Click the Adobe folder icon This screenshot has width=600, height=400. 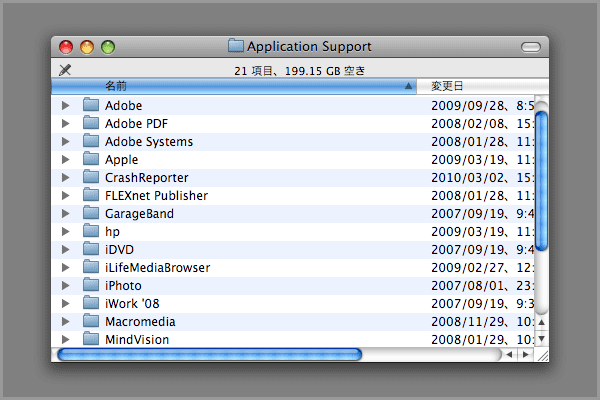tap(91, 104)
